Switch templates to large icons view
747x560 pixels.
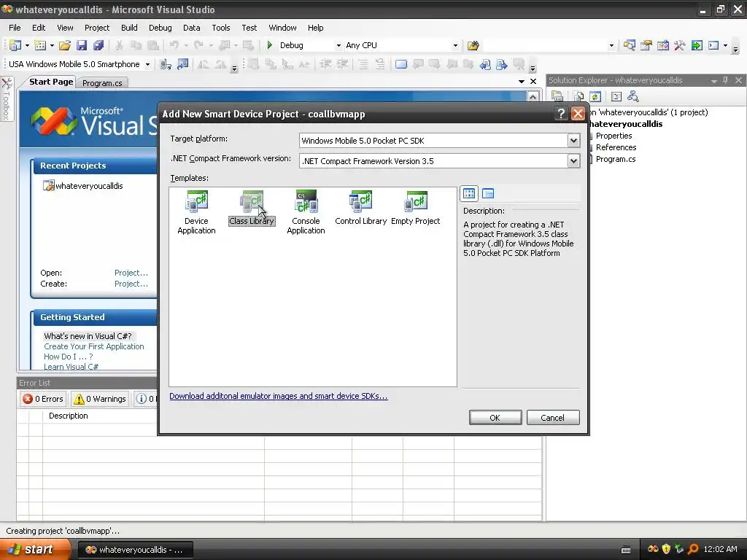coord(469,193)
